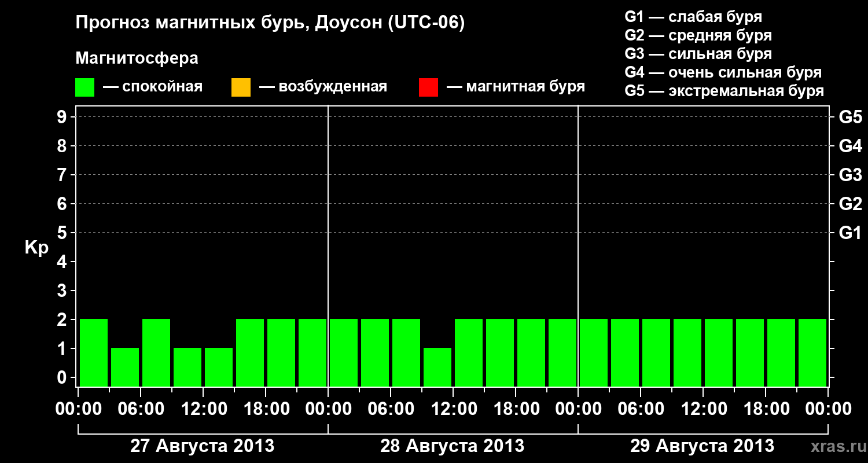Click the 'G4 — очень сильная буря' line
This screenshot has width=868, height=463.
click(x=723, y=72)
